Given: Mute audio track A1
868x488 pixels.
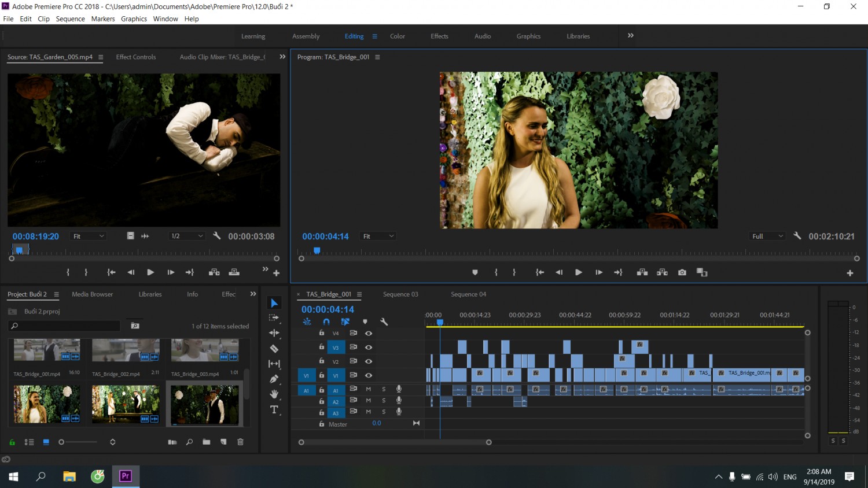Looking at the screenshot, I should 369,389.
